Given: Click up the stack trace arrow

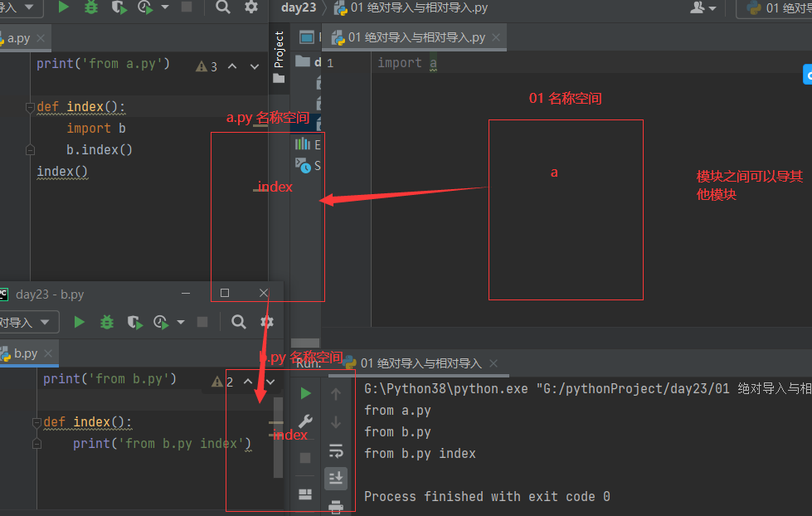Looking at the screenshot, I should [x=336, y=394].
